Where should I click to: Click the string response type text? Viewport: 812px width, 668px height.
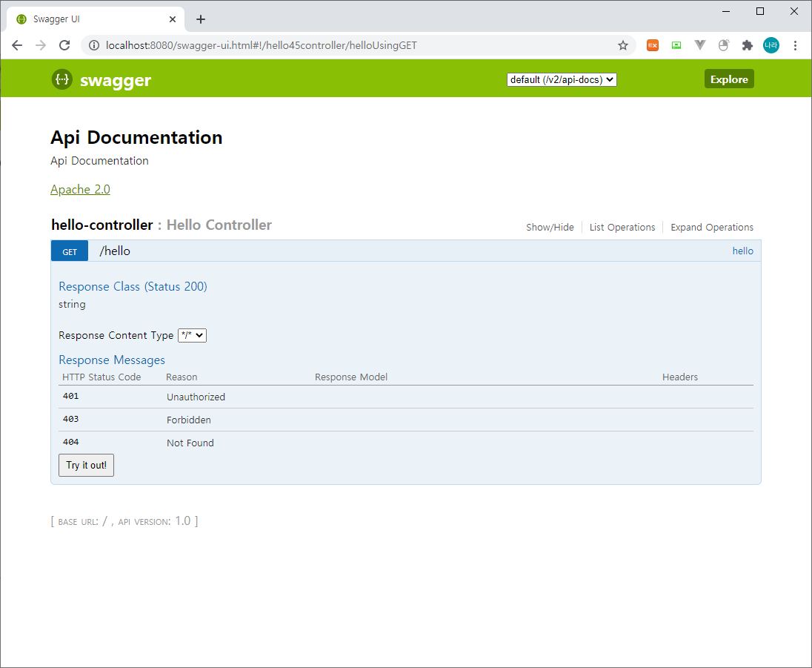point(72,304)
